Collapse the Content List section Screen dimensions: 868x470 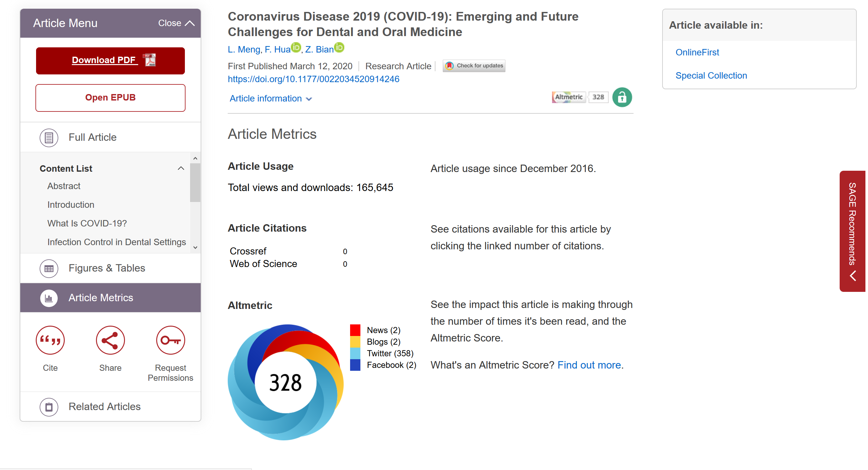pos(181,168)
